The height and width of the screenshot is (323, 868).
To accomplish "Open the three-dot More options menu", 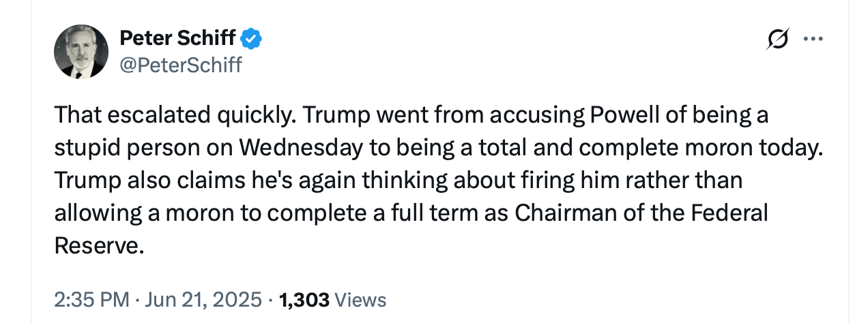I will (x=813, y=40).
